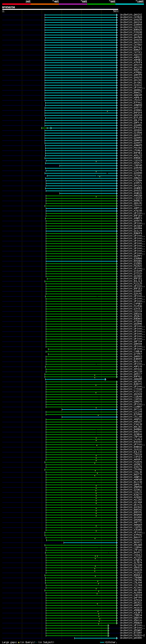Click label UniRef100_Q40203
Image resolution: width=146 pixels, height=644 pixels.
131,42
